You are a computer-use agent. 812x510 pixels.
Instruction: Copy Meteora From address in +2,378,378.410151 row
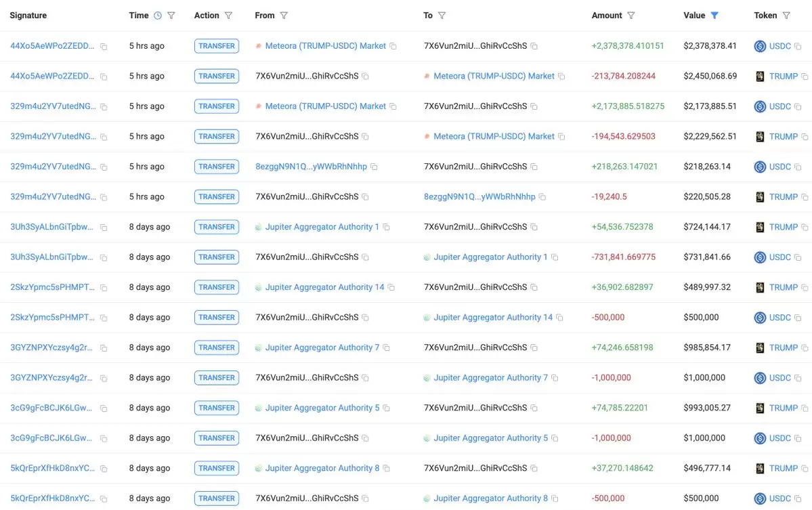tap(393, 46)
